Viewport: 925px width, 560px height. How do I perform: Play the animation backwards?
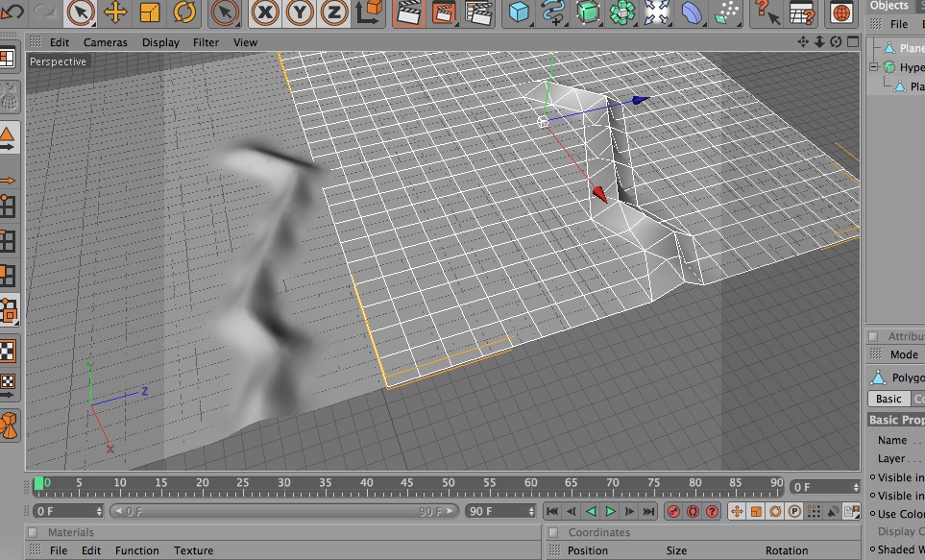click(591, 512)
